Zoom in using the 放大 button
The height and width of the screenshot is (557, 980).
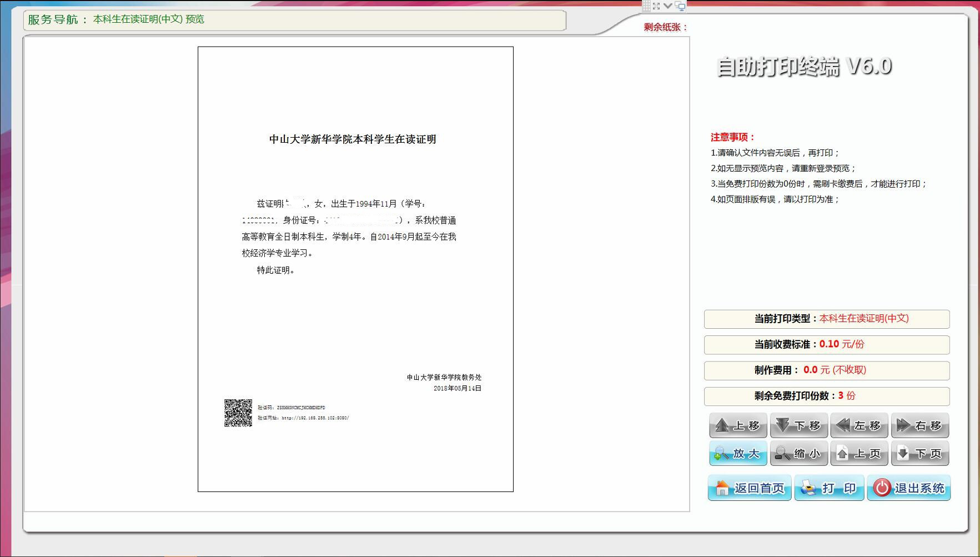738,454
